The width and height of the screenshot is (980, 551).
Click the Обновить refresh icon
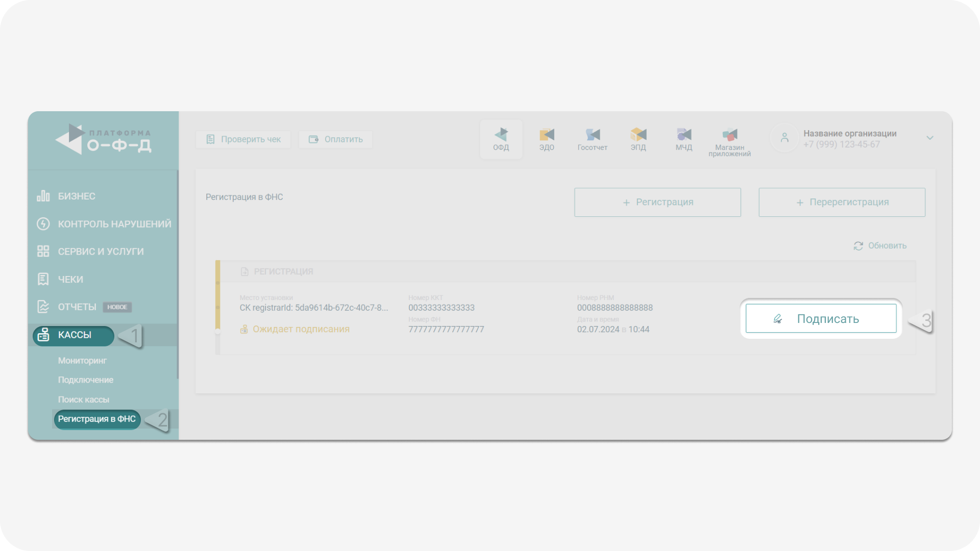click(x=858, y=246)
